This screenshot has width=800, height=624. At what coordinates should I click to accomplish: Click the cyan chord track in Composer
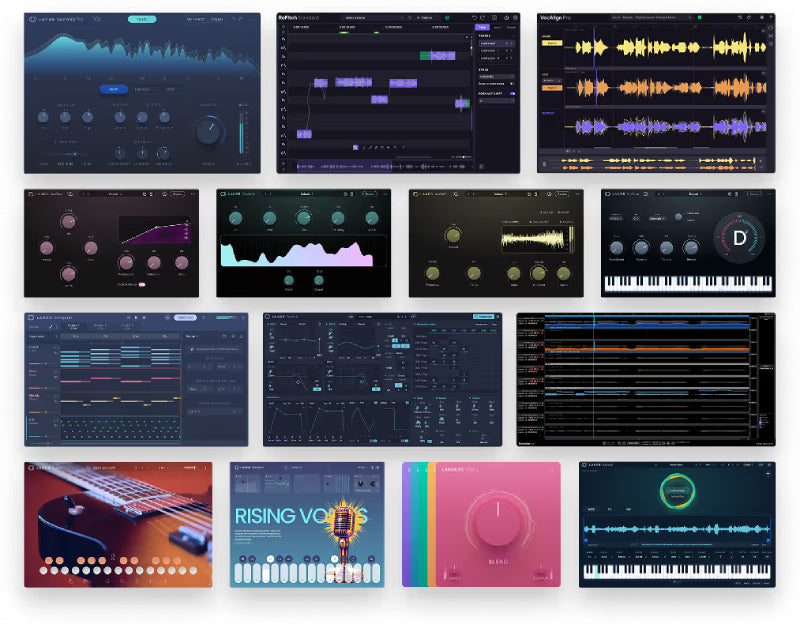point(120,357)
